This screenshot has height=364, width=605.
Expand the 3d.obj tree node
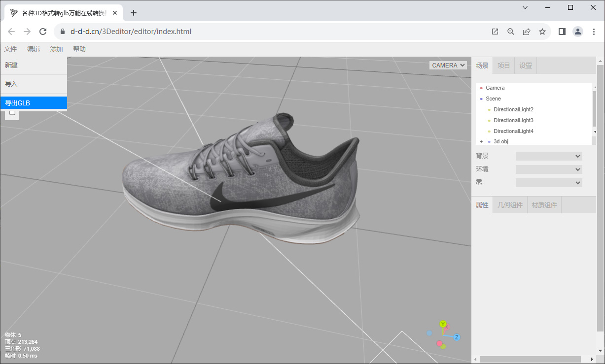[x=481, y=142]
